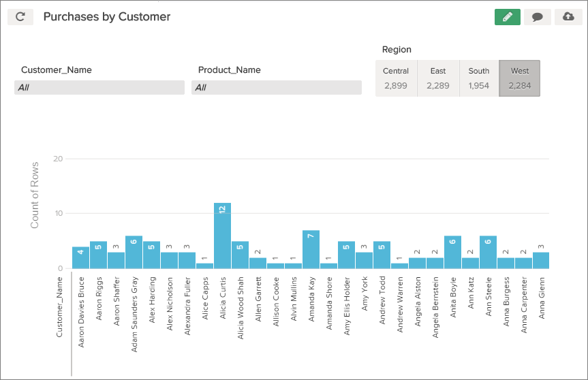Click the Aaron Shaffer axis label

[117, 301]
